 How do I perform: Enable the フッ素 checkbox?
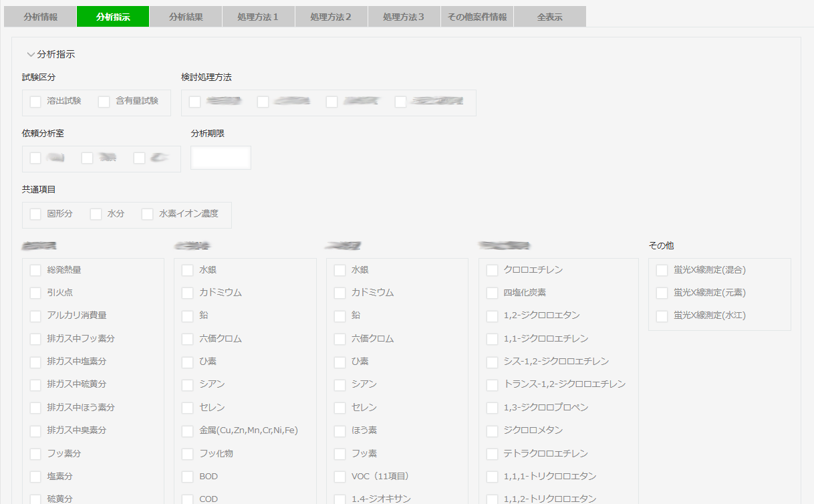point(340,454)
